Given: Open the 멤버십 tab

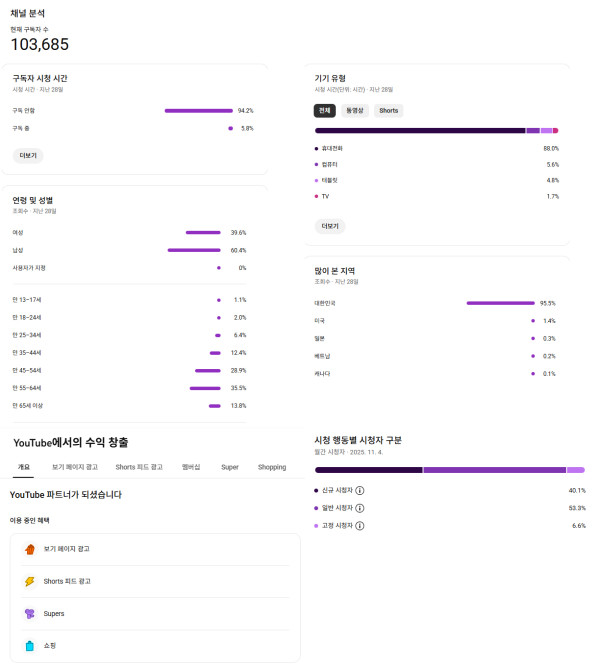Looking at the screenshot, I should [191, 467].
